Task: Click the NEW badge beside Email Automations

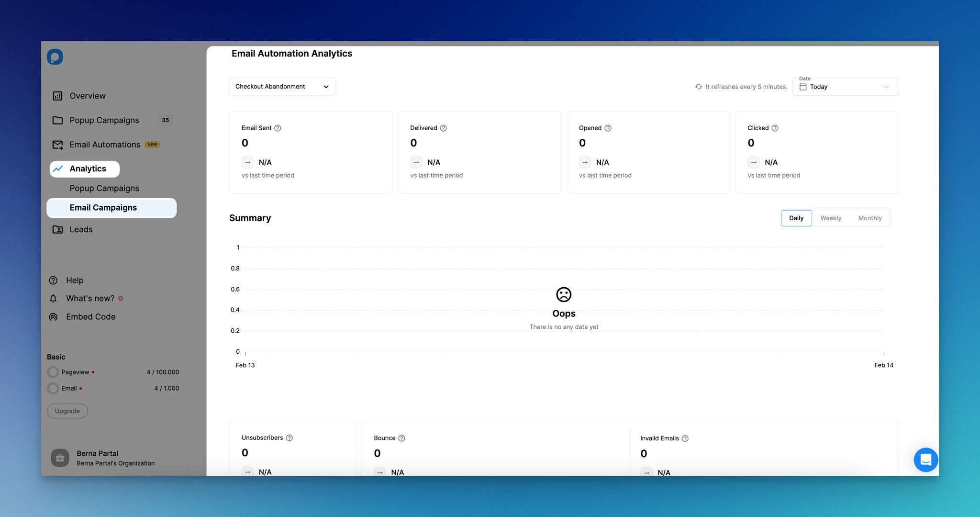Action: [x=153, y=145]
